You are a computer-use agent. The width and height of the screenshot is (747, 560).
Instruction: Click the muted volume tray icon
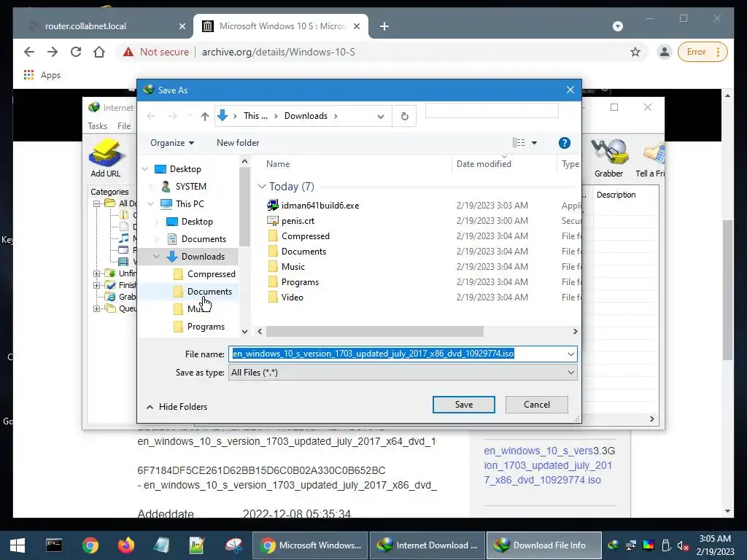pyautogui.click(x=683, y=545)
